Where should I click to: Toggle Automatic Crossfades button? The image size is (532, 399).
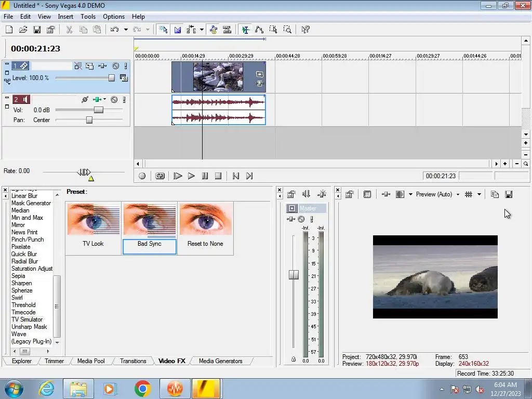coord(178,30)
